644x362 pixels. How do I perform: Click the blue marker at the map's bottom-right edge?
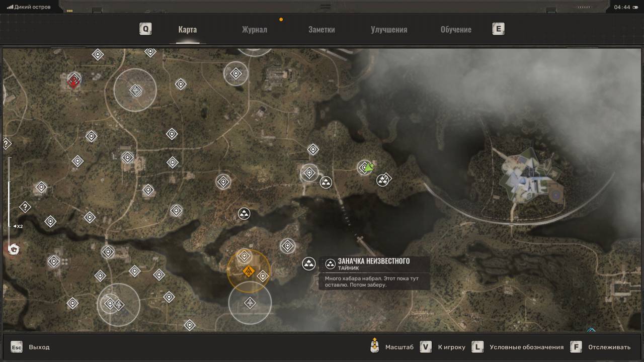click(x=591, y=330)
